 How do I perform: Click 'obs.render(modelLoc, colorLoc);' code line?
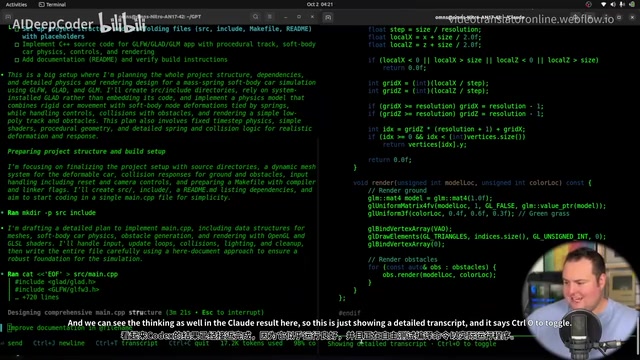click(x=439, y=275)
